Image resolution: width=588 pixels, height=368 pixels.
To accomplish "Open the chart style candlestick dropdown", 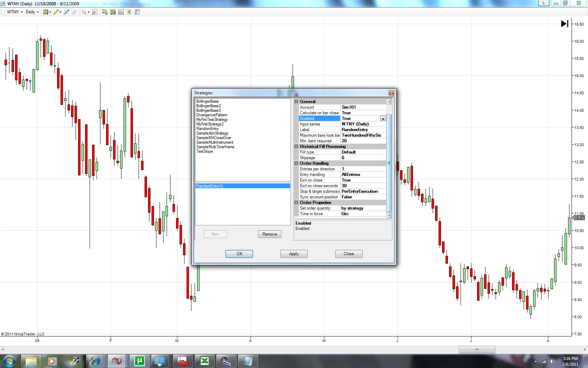I will (47, 12).
